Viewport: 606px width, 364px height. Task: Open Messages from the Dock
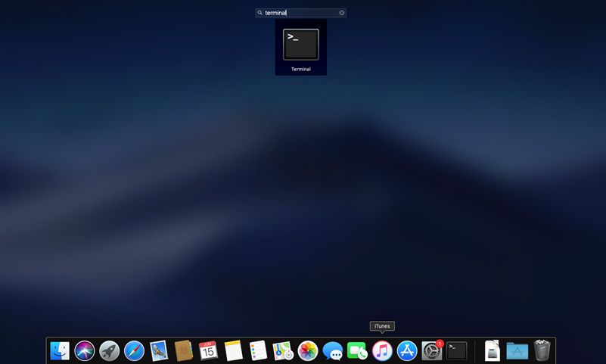pyautogui.click(x=332, y=351)
